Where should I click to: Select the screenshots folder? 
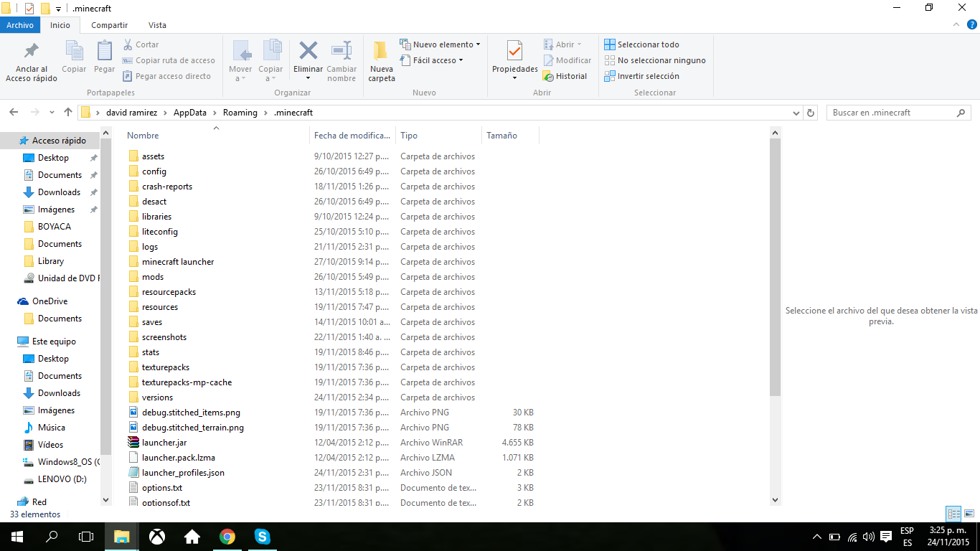(x=164, y=337)
